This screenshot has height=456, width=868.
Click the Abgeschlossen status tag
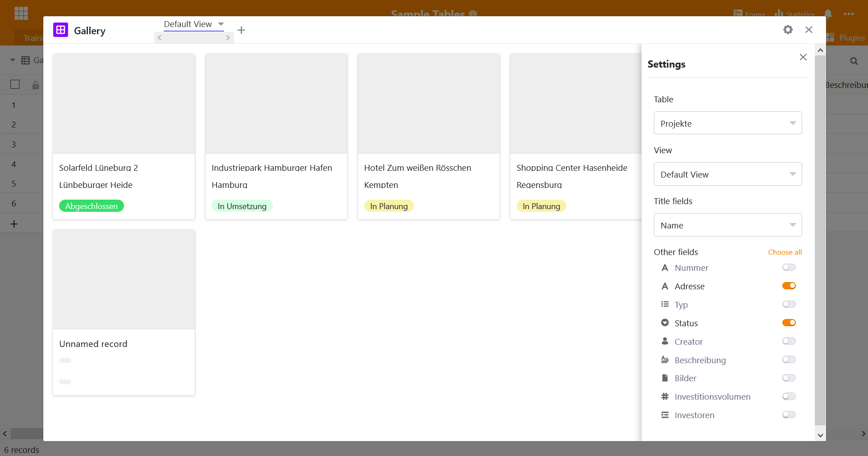pos(92,206)
